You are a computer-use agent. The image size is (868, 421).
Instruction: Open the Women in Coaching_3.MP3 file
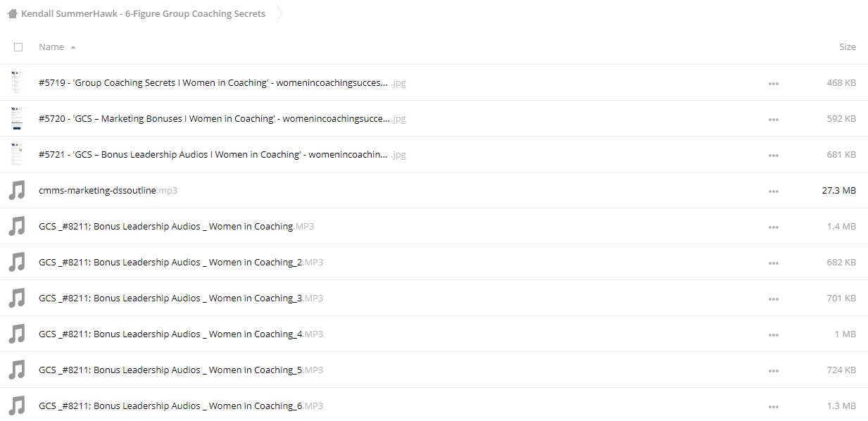[x=181, y=299]
